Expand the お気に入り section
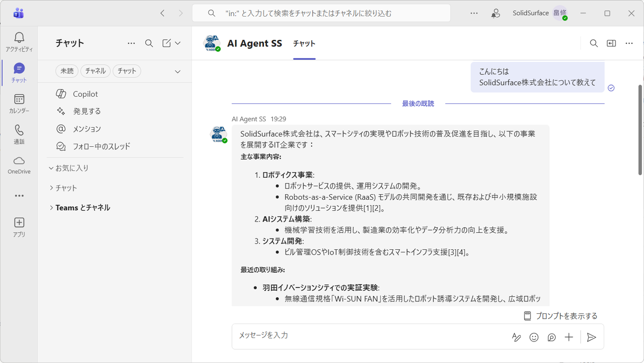 click(69, 168)
